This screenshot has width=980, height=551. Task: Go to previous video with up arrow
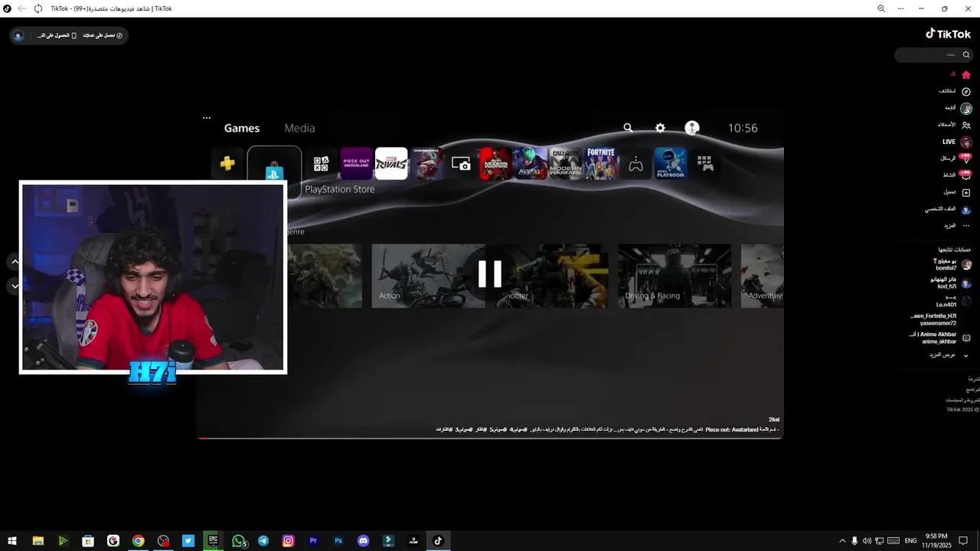pyautogui.click(x=15, y=262)
